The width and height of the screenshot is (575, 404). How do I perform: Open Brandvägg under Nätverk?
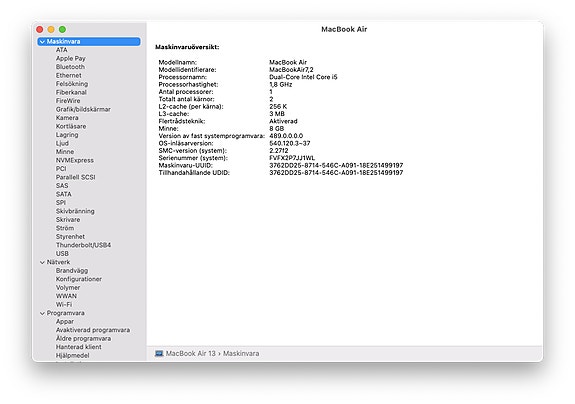click(x=72, y=271)
